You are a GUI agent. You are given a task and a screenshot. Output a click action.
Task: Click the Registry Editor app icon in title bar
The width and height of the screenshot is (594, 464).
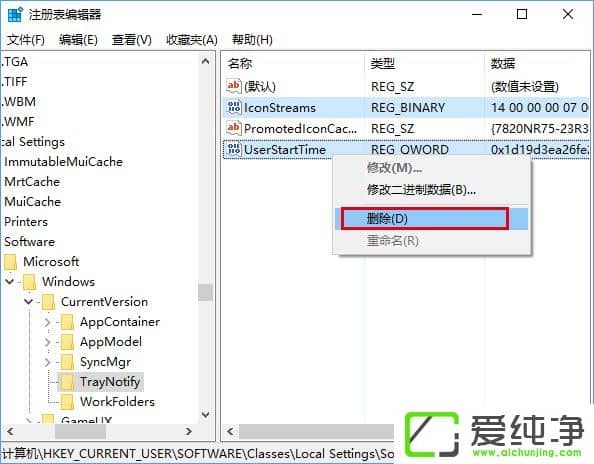pos(15,14)
